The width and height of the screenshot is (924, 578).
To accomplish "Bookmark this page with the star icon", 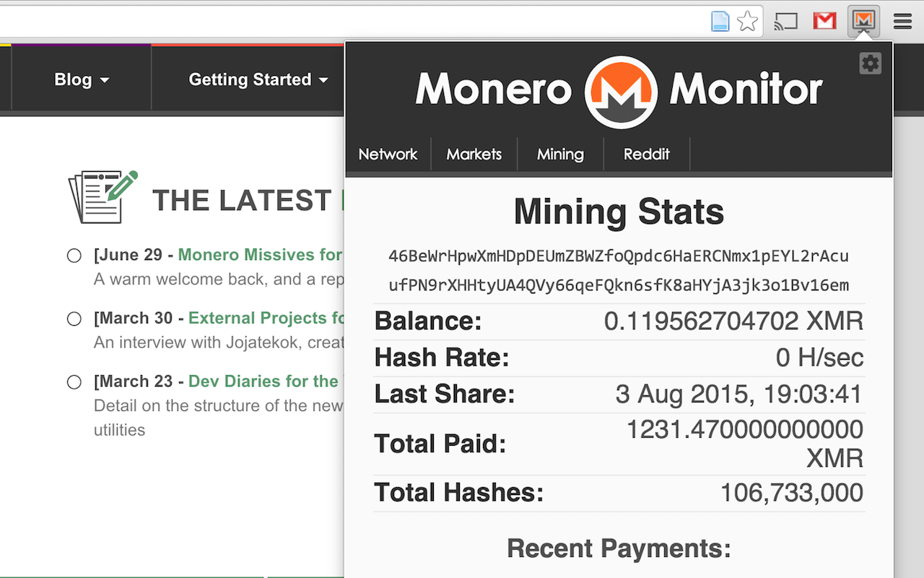I will tap(747, 22).
